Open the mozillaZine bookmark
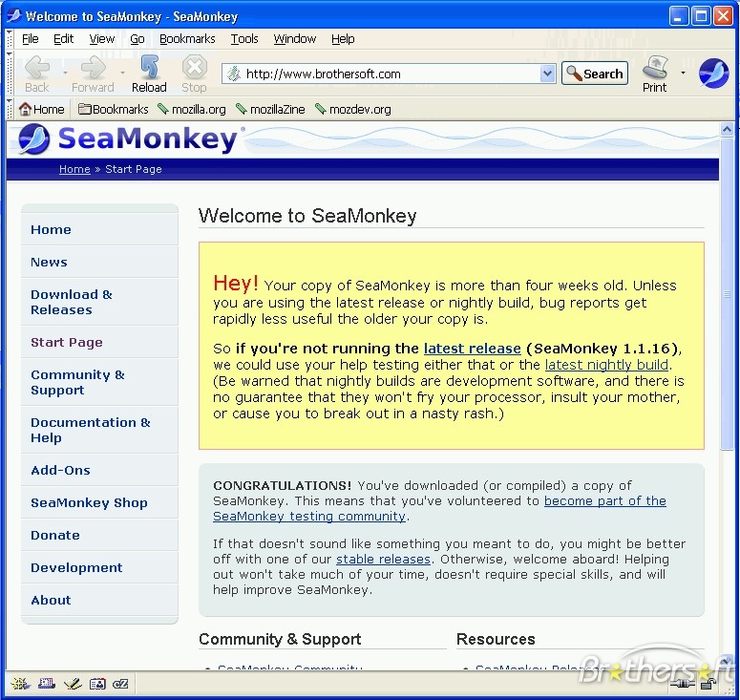 270,109
